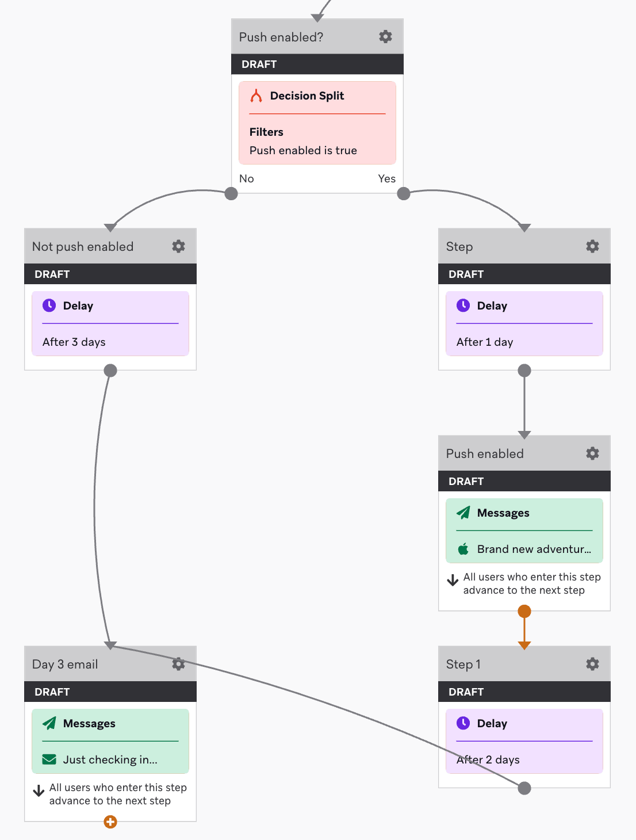Select the Not push enabled step header

tap(110, 246)
